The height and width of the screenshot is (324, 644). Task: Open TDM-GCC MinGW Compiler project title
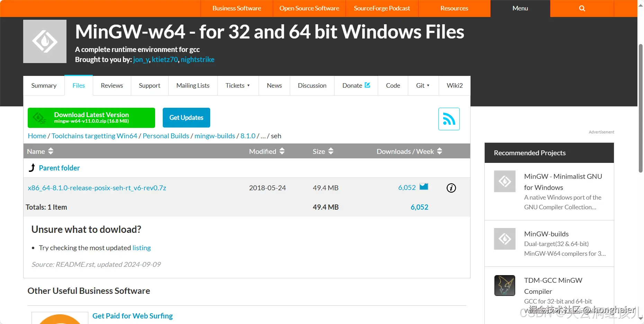pos(553,286)
